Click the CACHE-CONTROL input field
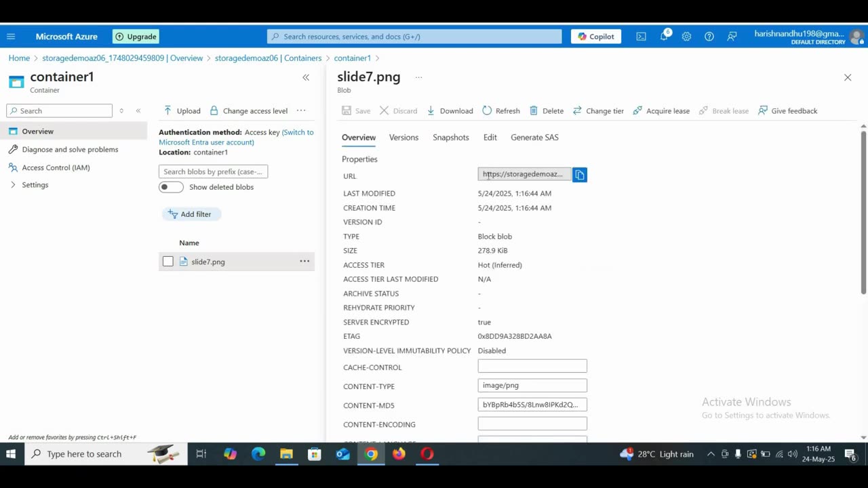This screenshot has width=868, height=488. tap(532, 367)
